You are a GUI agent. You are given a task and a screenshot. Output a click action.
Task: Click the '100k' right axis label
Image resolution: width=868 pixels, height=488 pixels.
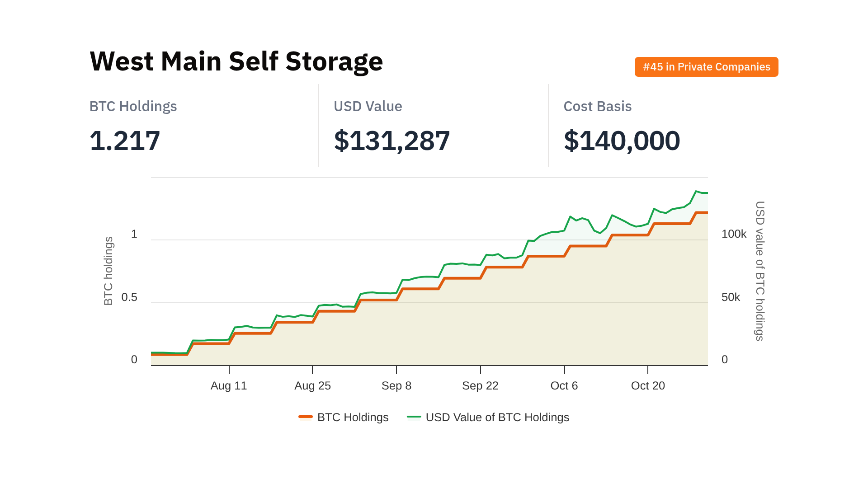click(x=734, y=234)
